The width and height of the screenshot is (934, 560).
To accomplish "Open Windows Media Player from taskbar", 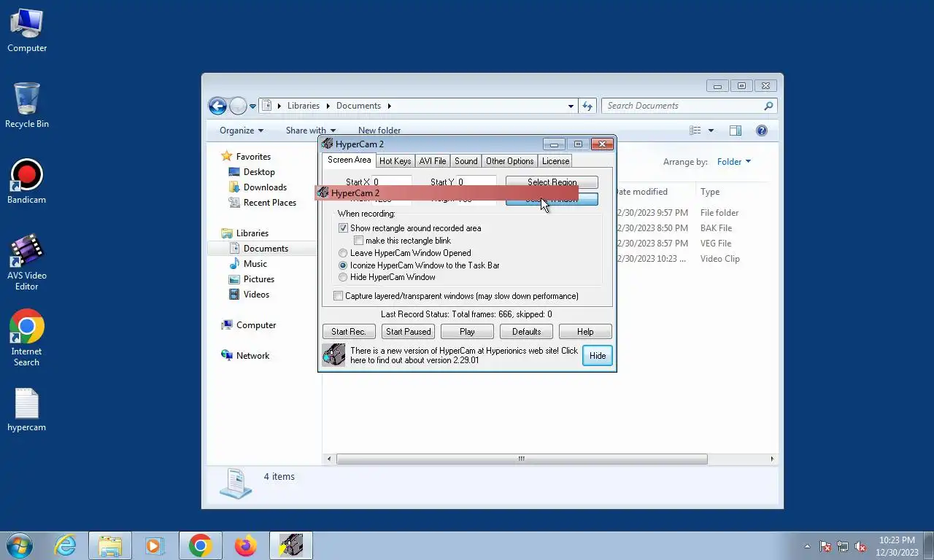I will 154,545.
